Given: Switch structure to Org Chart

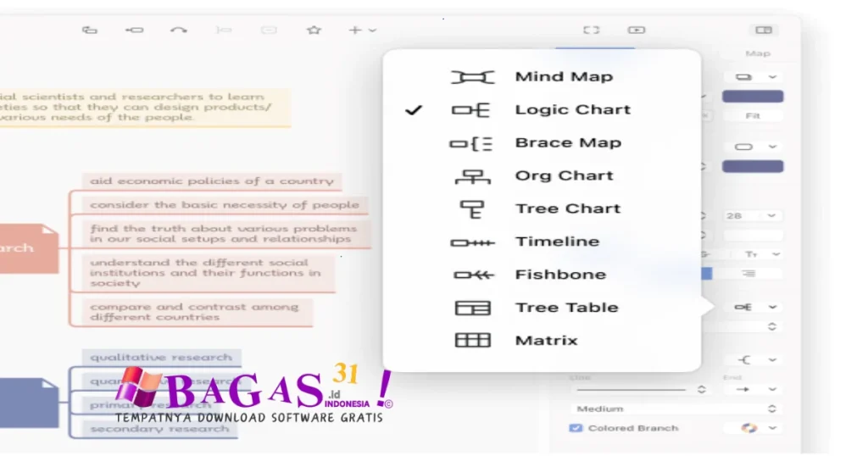Looking at the screenshot, I should coord(542,175).
